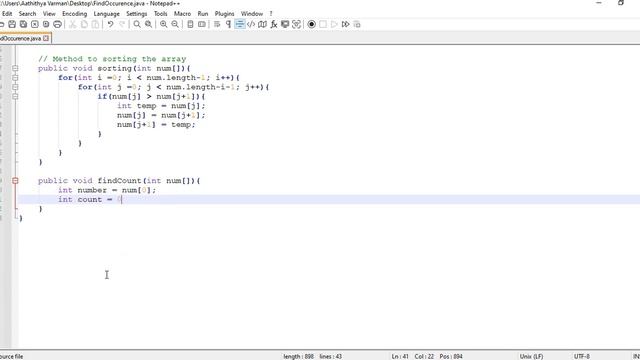The height and width of the screenshot is (360, 640).
Task: Open the Function List panel
Action: point(274,24)
